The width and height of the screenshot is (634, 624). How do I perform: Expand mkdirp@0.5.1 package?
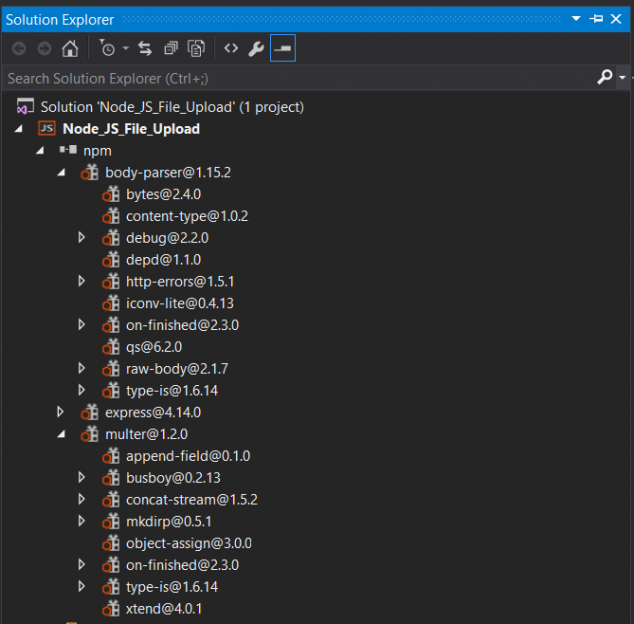[81, 521]
